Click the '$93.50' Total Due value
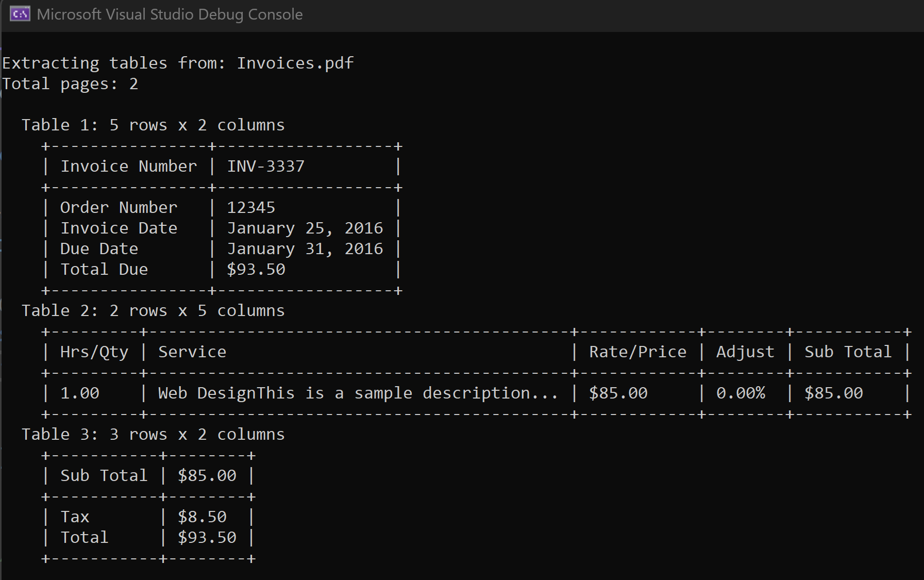This screenshot has height=580, width=924. (256, 269)
